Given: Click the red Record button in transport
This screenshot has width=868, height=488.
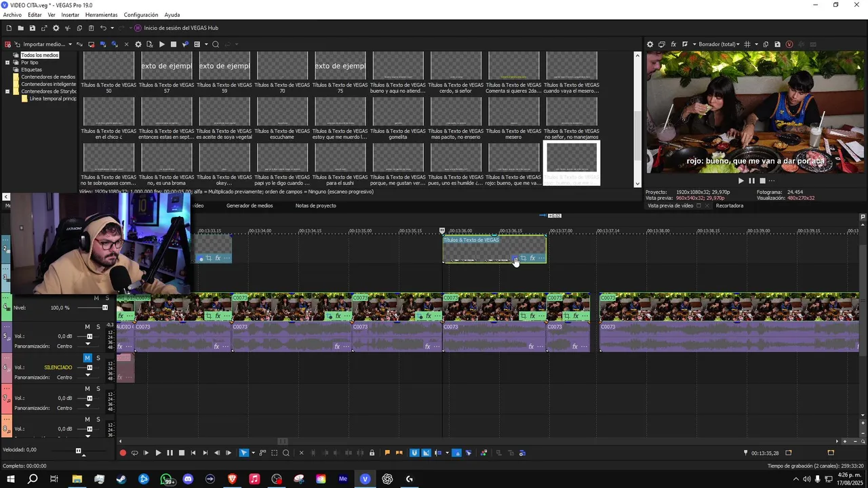Looking at the screenshot, I should click(x=122, y=453).
